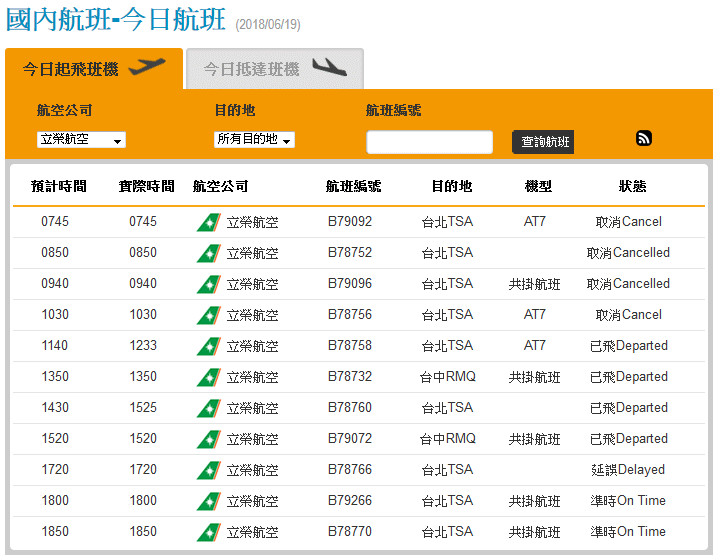Click 取消Cancel status of B79092
Screen dimensions: 713x560
click(x=628, y=222)
